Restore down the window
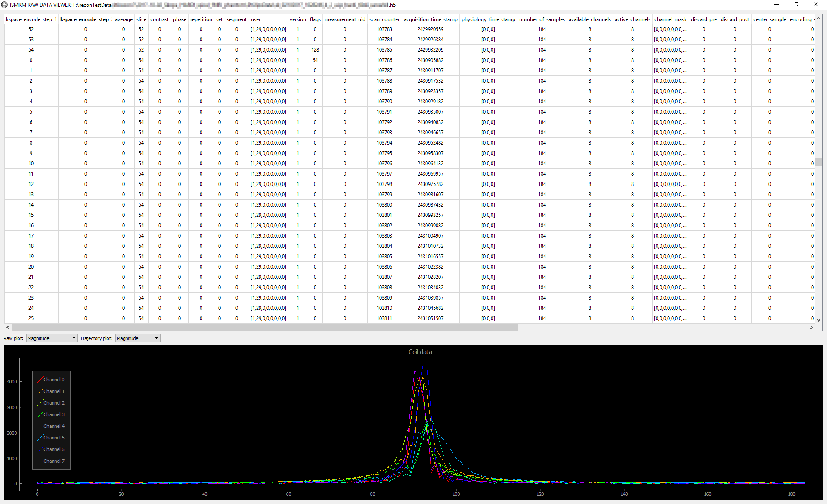Image resolution: width=827 pixels, height=504 pixels. pyautogui.click(x=796, y=5)
